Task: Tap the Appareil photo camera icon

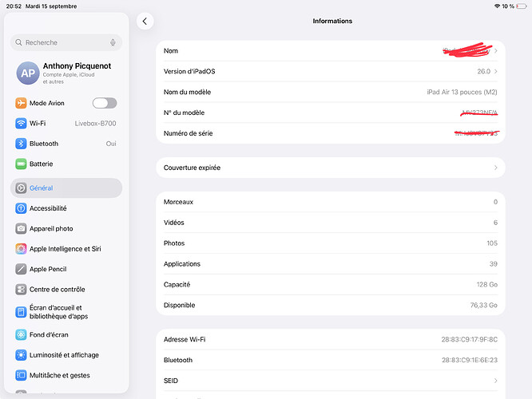Action: coord(21,228)
